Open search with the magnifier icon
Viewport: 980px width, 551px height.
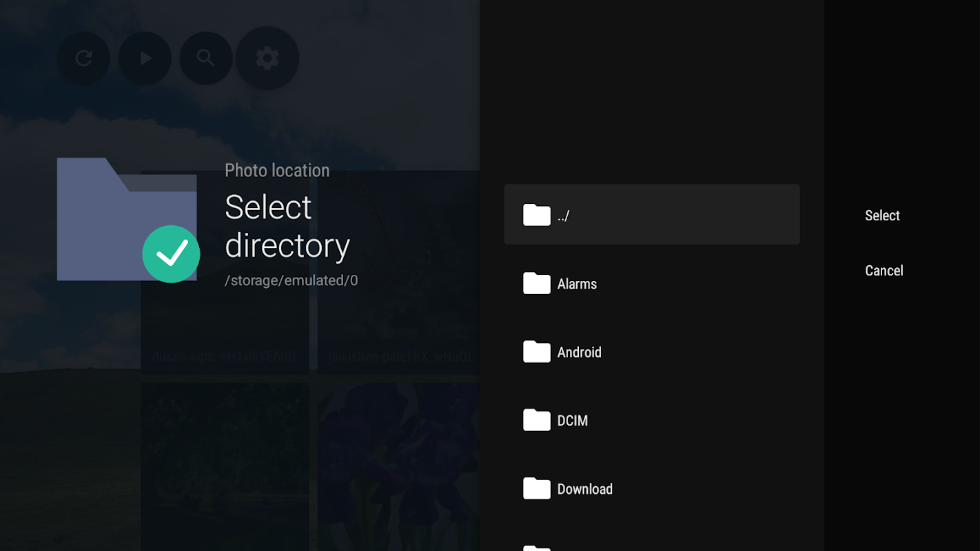click(x=206, y=58)
